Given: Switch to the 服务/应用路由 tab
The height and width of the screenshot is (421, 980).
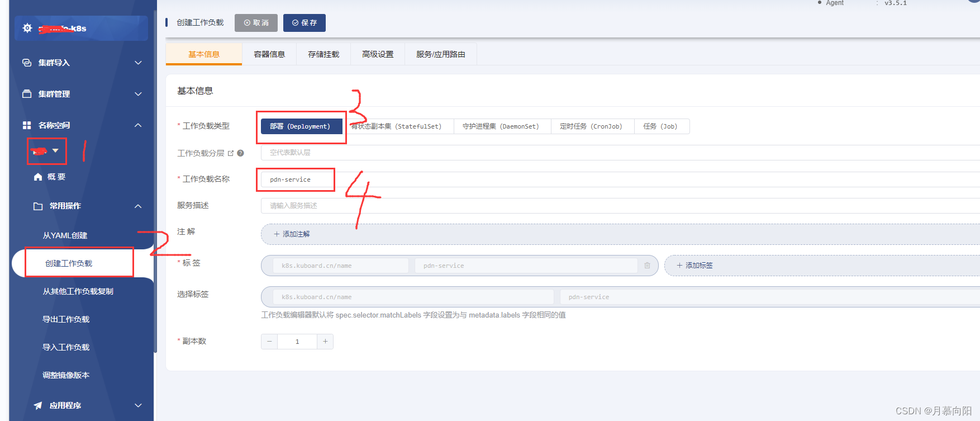Looking at the screenshot, I should click(441, 54).
